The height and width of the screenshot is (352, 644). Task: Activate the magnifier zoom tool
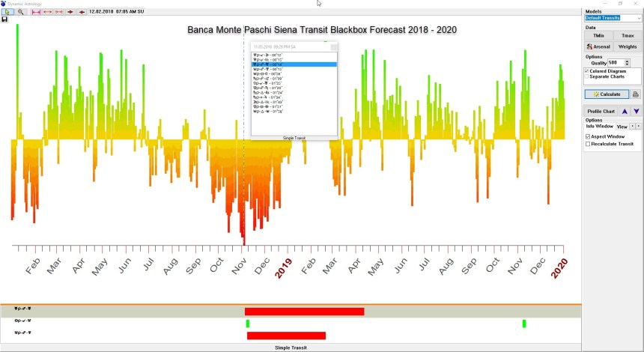tap(20, 12)
